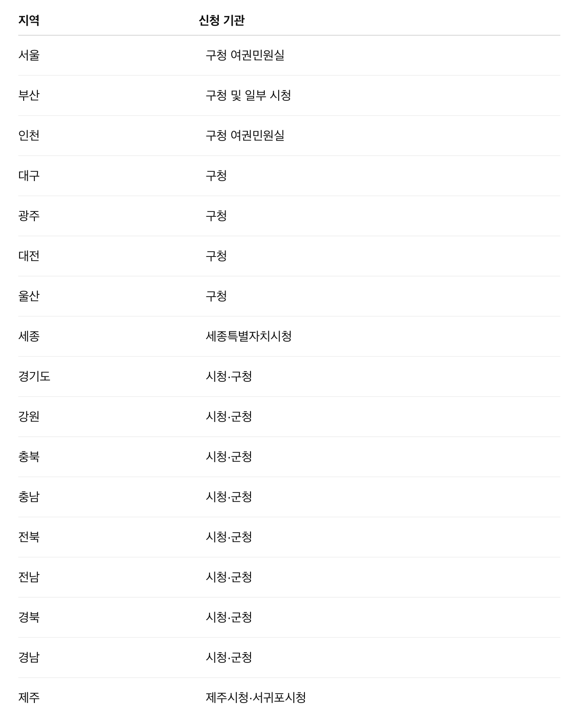Select the 서울 region cell
The width and height of the screenshot is (575, 728).
click(29, 55)
